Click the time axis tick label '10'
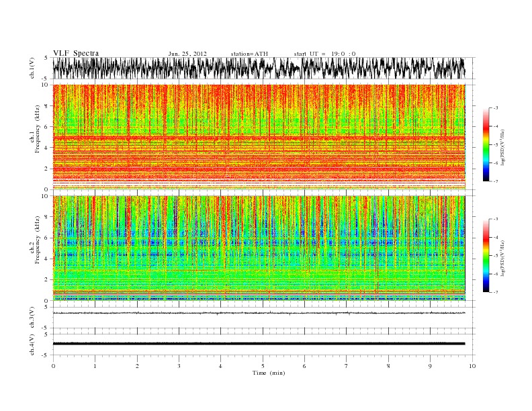Viewport: 532px width, 411px height. pos(472,366)
